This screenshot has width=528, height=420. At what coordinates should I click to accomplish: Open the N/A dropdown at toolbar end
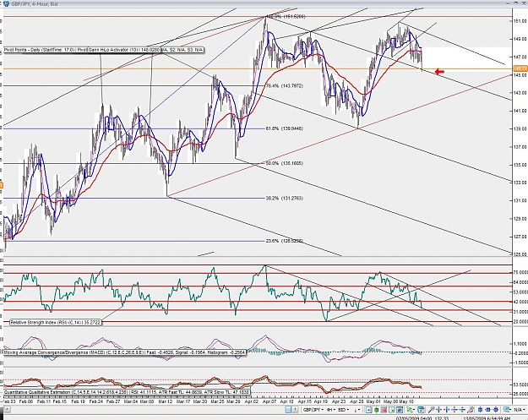click(x=520, y=410)
